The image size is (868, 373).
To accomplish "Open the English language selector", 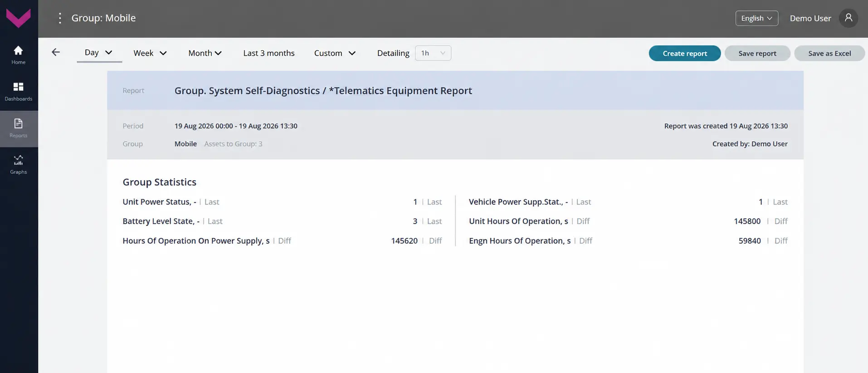I will tap(756, 18).
